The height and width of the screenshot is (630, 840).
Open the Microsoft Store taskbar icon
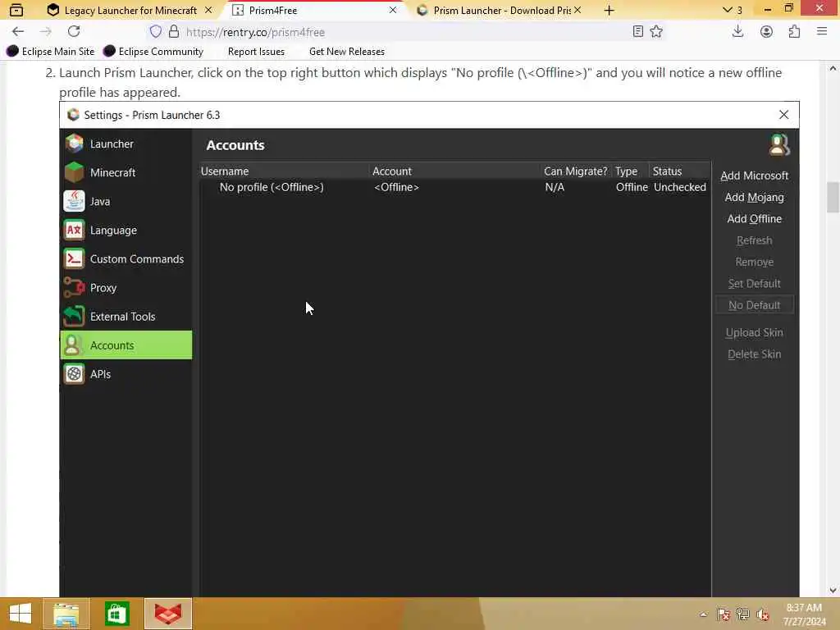(x=116, y=614)
